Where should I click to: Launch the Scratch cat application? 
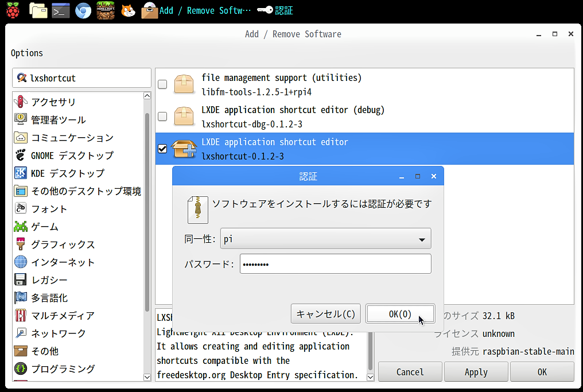pos(128,10)
